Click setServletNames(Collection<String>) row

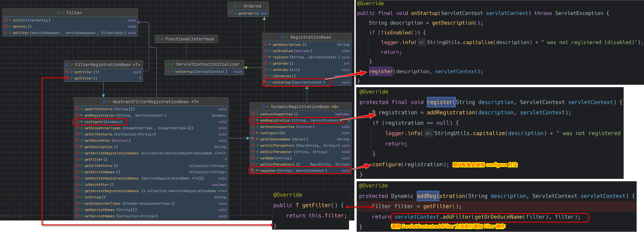151,216
